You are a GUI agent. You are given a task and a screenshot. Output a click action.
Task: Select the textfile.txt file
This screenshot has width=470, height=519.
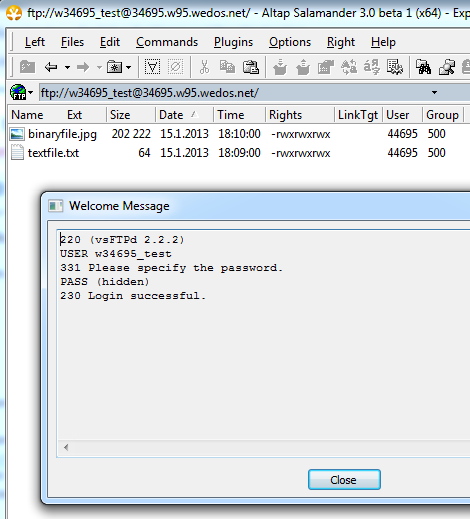(53, 153)
